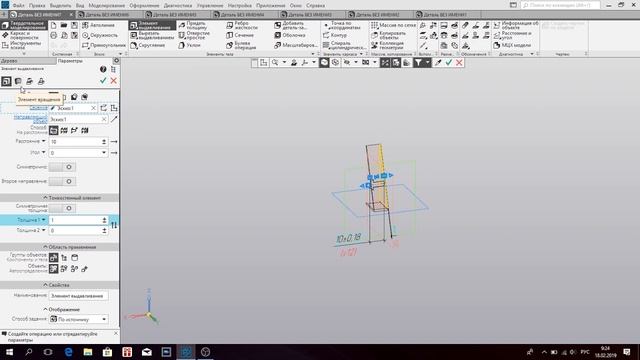Select 'Компоненты и тела' object group icon
Image resolution: width=640 pixels, height=360 pixels.
pyautogui.click(x=53, y=258)
